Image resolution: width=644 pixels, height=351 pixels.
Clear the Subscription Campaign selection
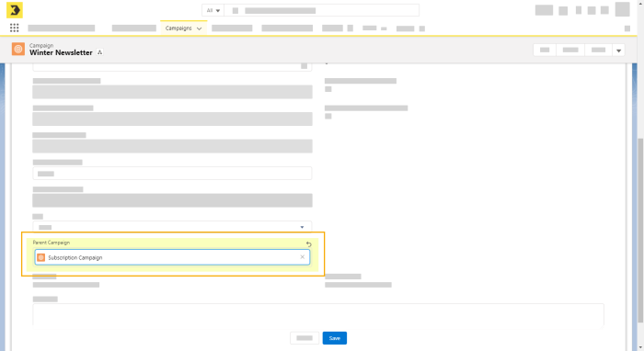tap(303, 257)
